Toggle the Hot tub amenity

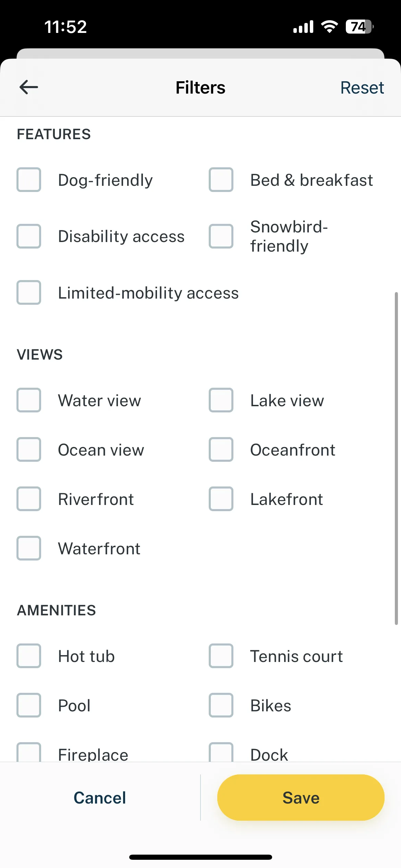coord(29,656)
